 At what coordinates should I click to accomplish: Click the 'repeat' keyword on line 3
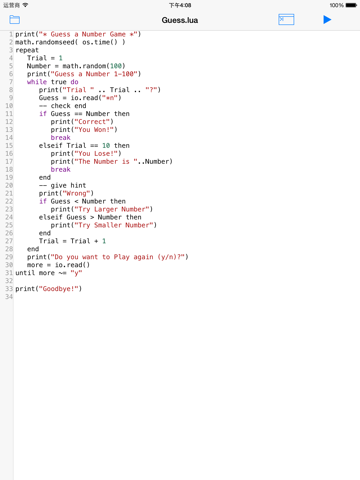point(27,50)
